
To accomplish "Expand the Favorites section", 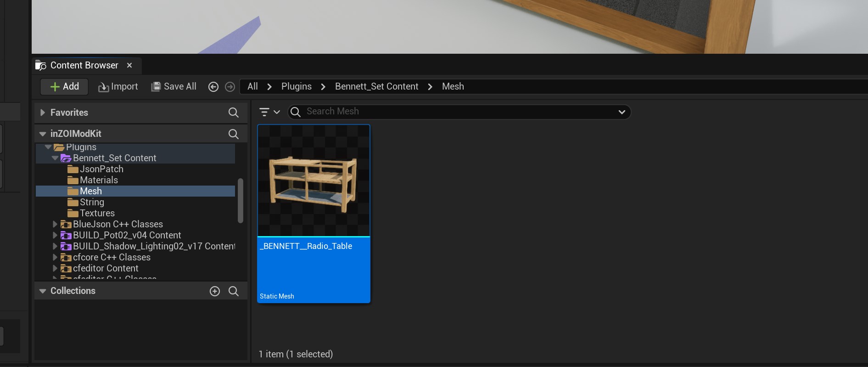I will (43, 113).
